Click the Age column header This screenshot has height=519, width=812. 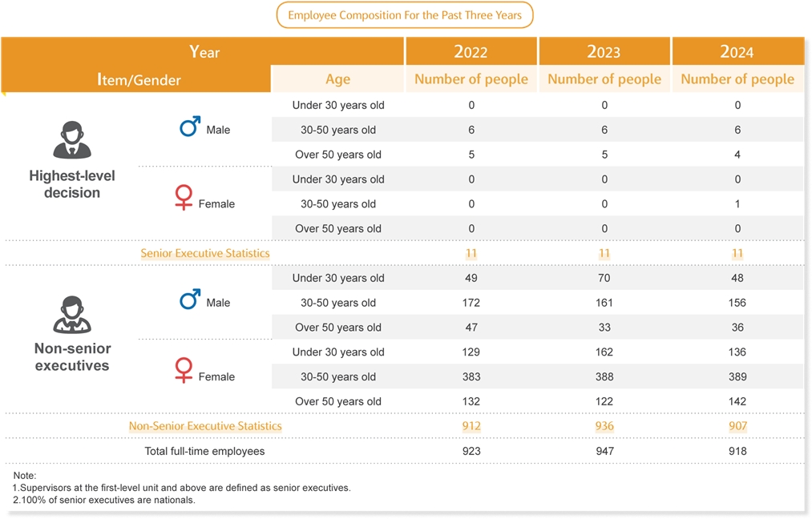coord(337,79)
